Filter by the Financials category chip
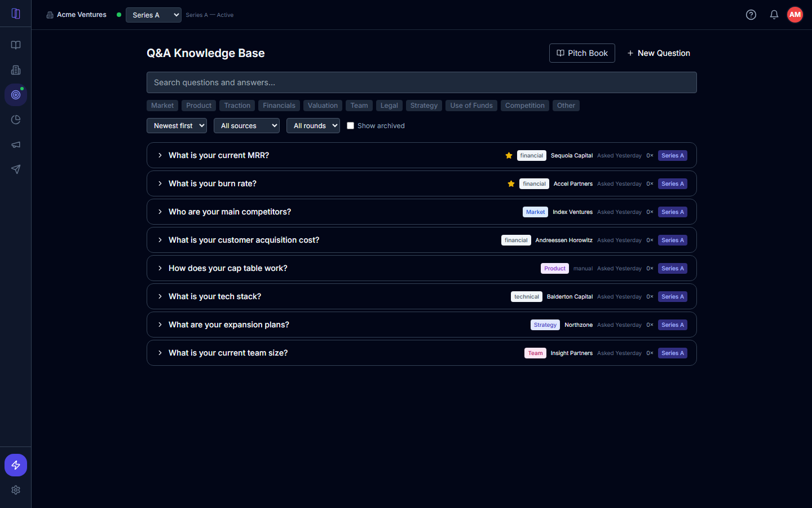This screenshot has width=812, height=508. (x=279, y=106)
